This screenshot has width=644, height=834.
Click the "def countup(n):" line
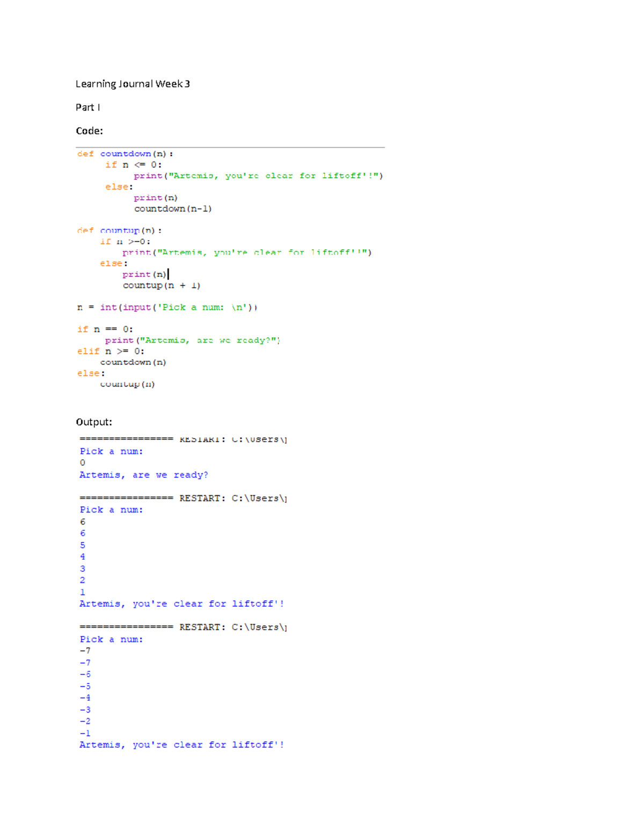(119, 230)
